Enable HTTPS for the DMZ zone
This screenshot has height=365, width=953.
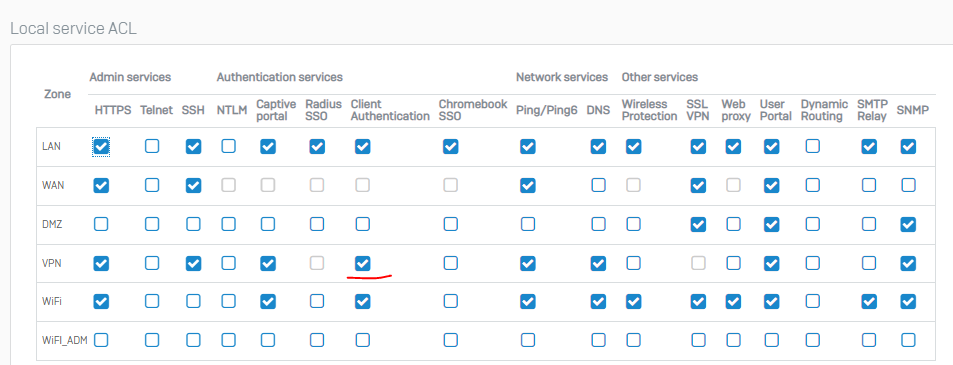pos(101,224)
